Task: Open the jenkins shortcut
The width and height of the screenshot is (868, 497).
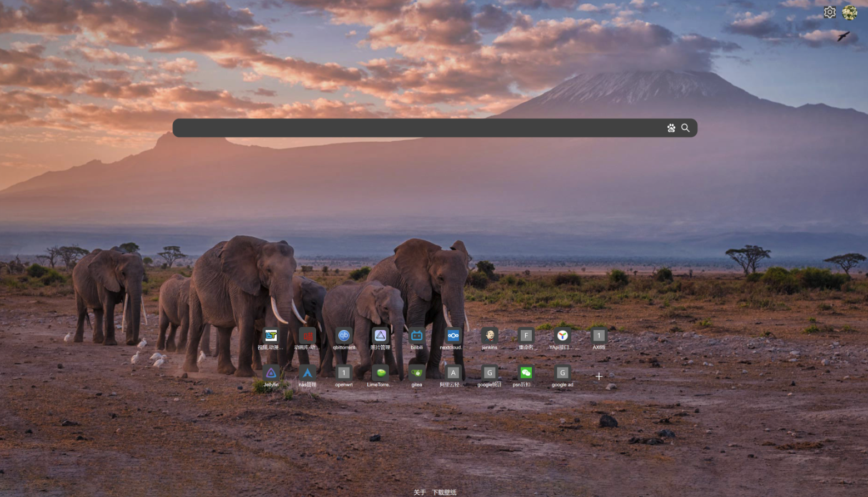Action: click(490, 336)
